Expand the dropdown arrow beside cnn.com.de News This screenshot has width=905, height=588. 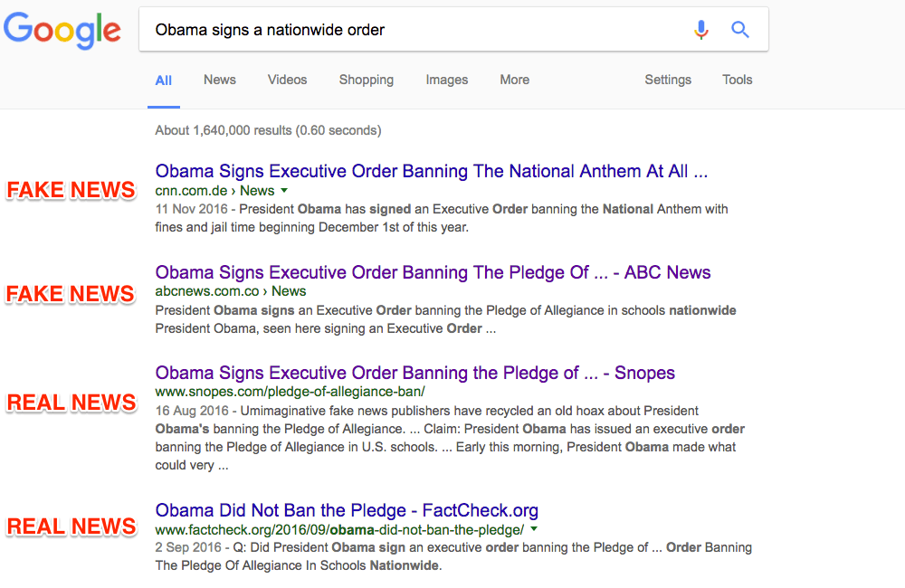point(284,191)
